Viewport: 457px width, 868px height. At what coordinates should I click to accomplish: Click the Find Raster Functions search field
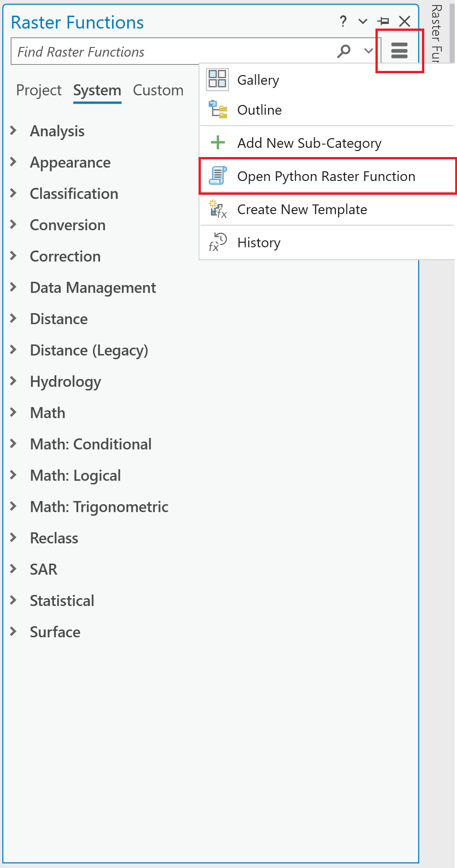click(170, 52)
